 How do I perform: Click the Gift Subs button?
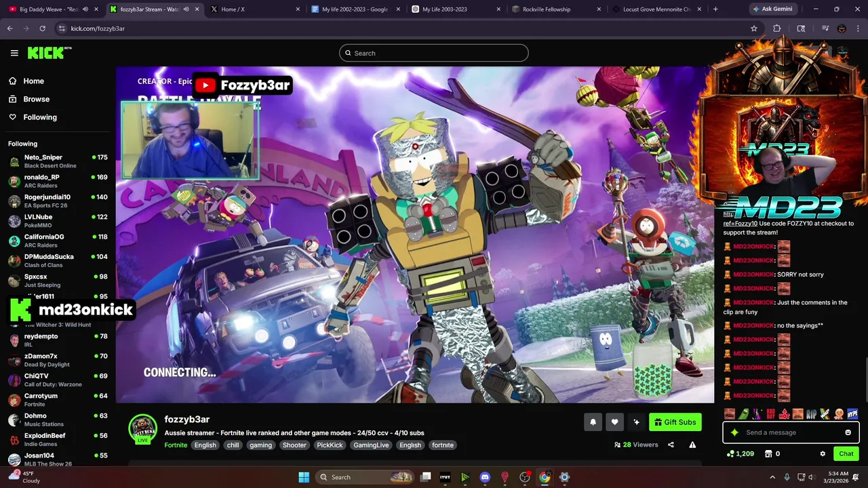pos(675,422)
